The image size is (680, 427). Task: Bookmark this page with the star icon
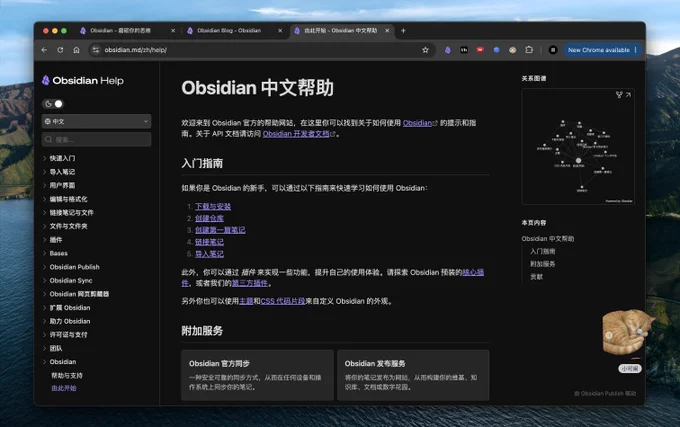pyautogui.click(x=425, y=50)
